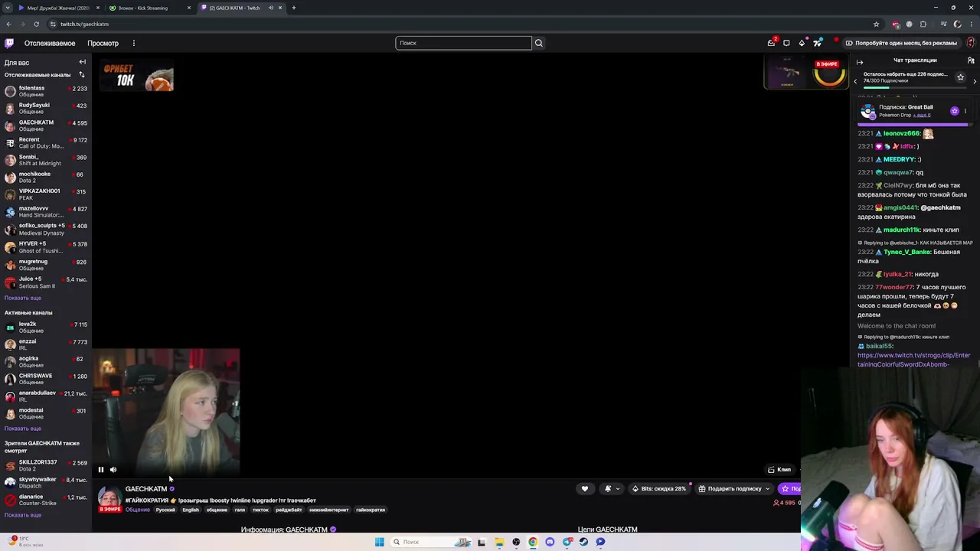The width and height of the screenshot is (980, 551).
Task: Go to the Просмотр tab
Action: tap(103, 43)
